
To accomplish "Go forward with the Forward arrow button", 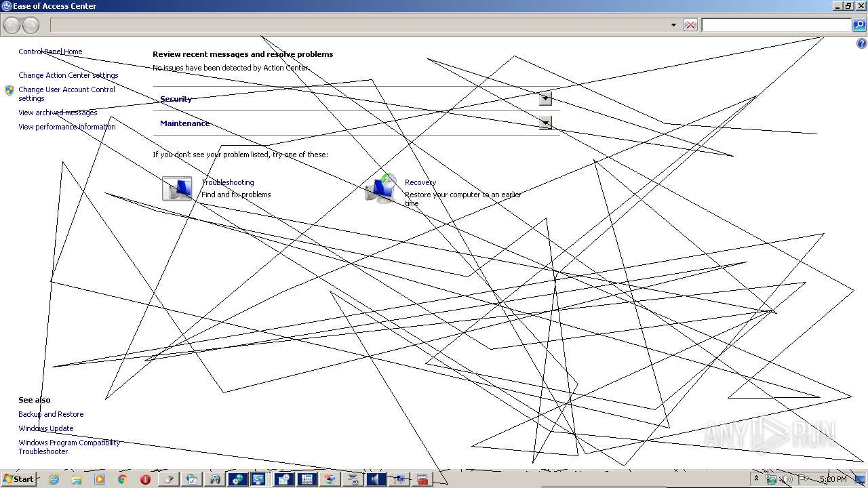I will pos(31,26).
